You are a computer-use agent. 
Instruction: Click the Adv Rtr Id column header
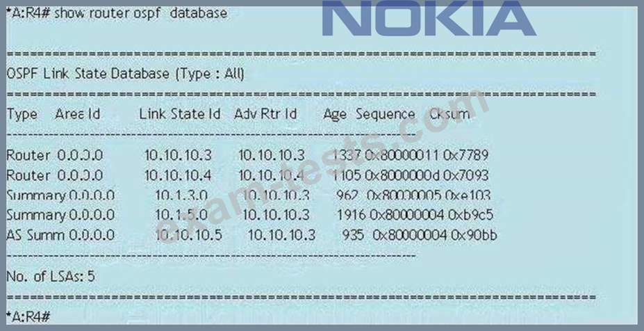(265, 114)
